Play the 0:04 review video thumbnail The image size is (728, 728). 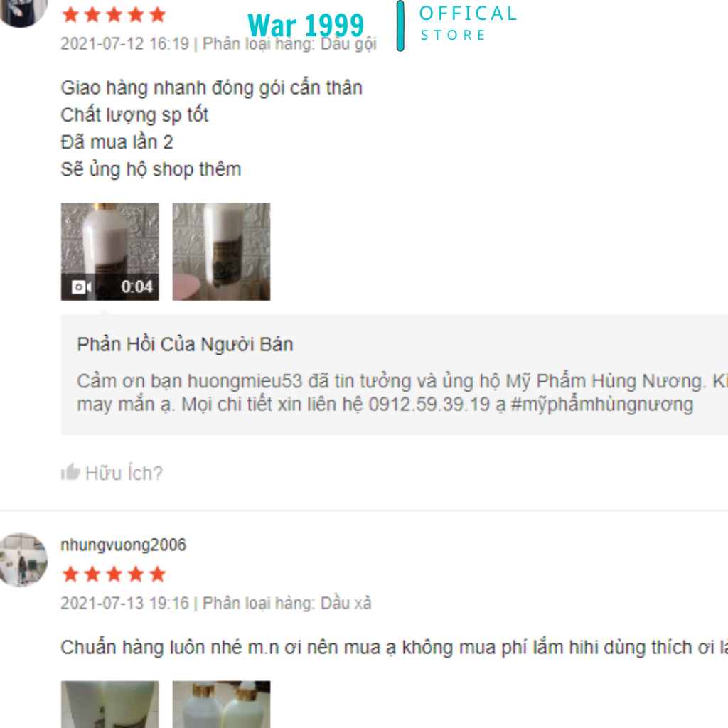110,252
